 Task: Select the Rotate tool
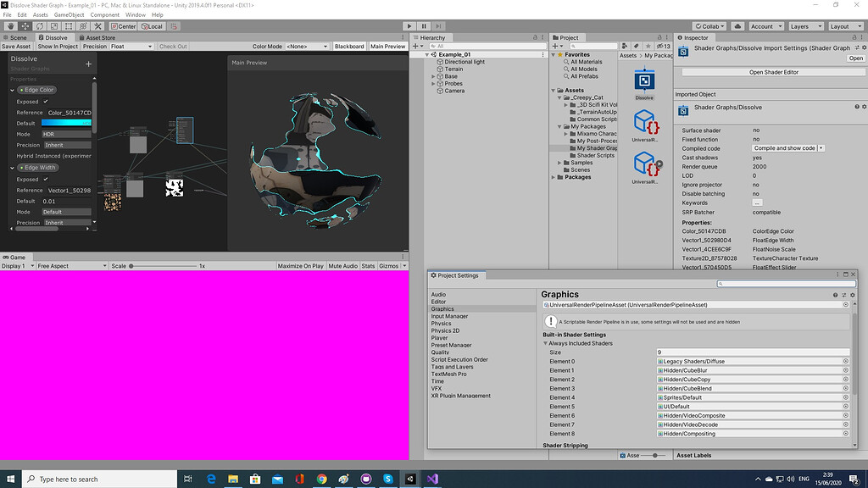click(41, 26)
